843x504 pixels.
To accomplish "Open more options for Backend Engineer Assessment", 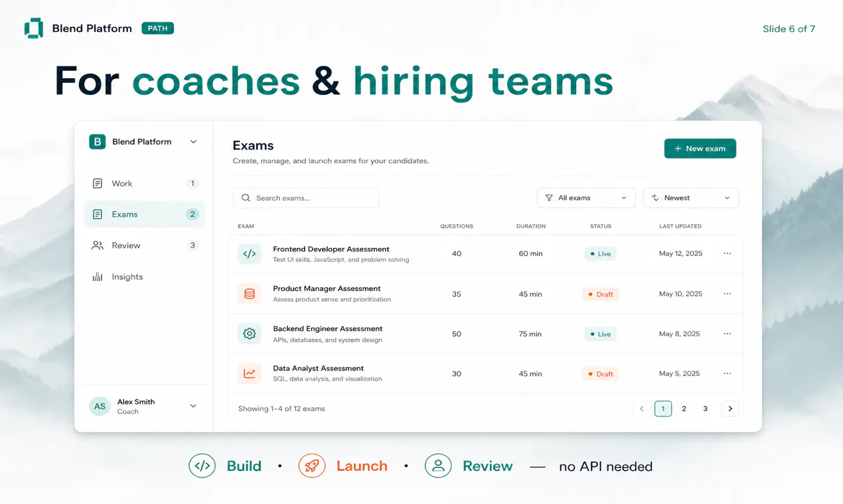I will click(728, 334).
